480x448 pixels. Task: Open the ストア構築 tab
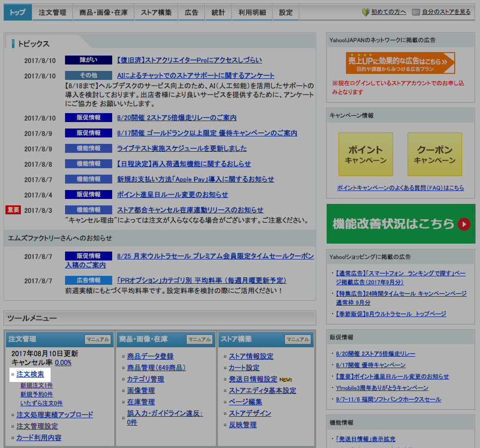(x=156, y=12)
